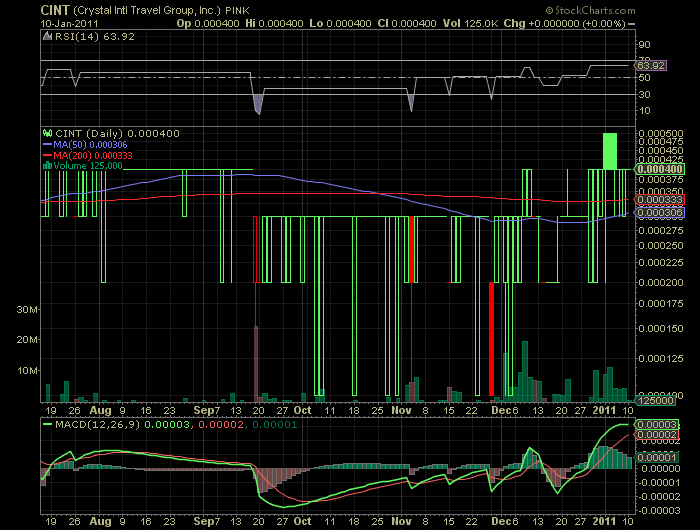Click the 10-Jan-2011 date label
This screenshot has height=530, width=700.
pyautogui.click(x=29, y=21)
